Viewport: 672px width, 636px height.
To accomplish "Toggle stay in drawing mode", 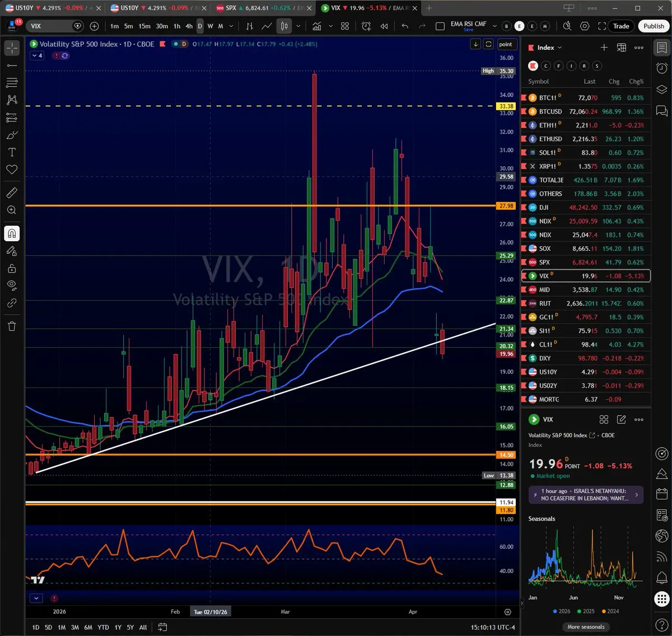I will (x=12, y=251).
